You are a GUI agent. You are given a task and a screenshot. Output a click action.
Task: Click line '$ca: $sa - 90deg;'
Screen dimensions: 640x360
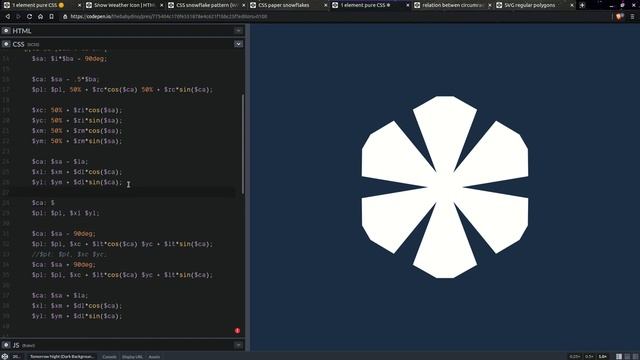coord(64,233)
